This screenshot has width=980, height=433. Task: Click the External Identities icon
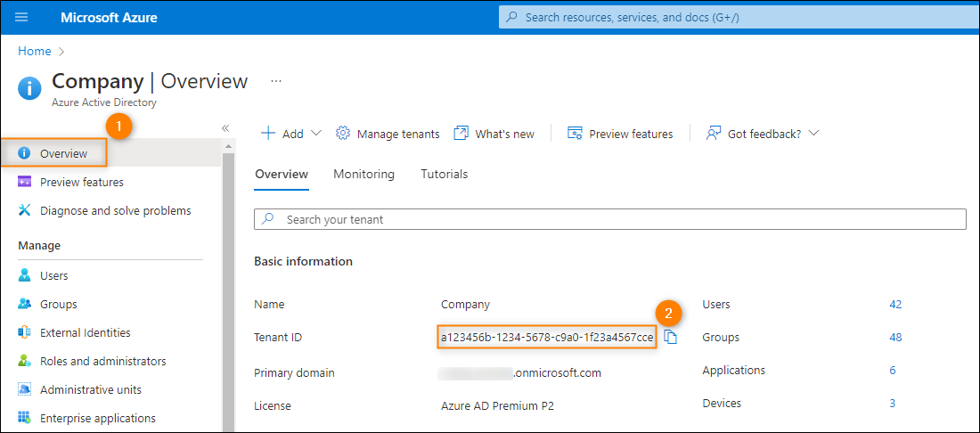[24, 332]
